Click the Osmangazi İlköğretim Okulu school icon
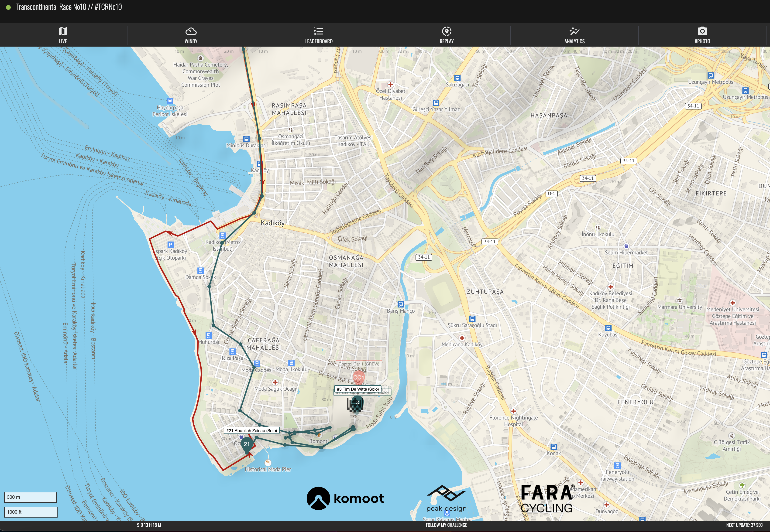This screenshot has height=532, width=770. coord(290,130)
